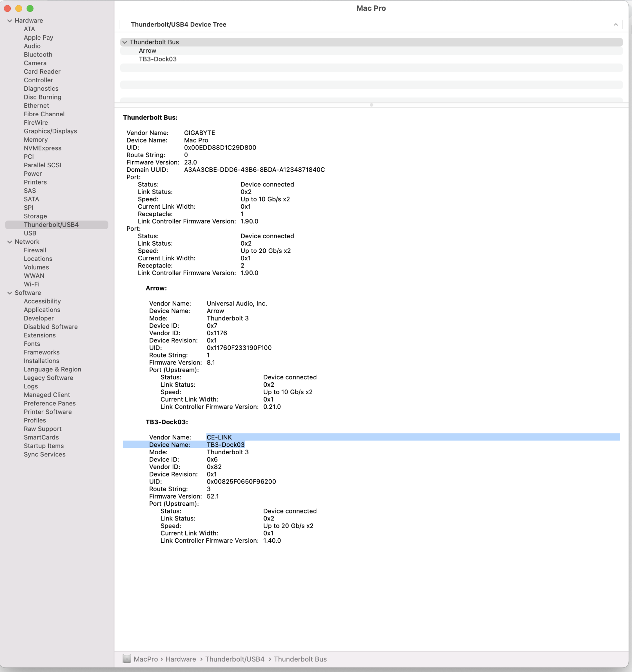Select Wi-Fi under Network
Image resolution: width=632 pixels, height=672 pixels.
tap(32, 284)
